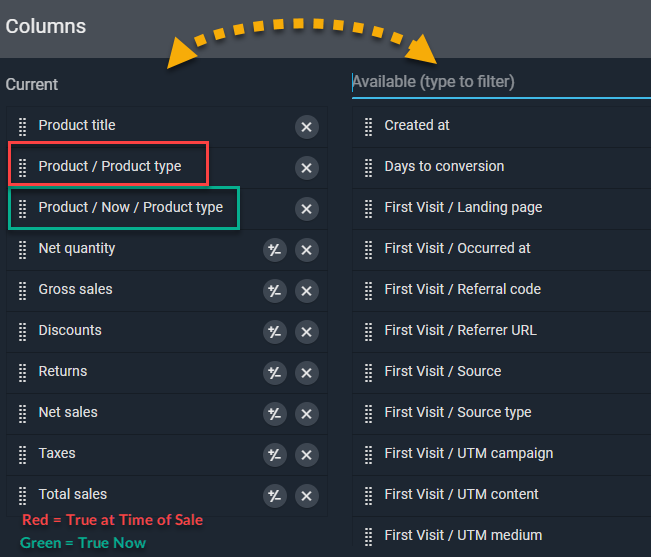The width and height of the screenshot is (651, 557).
Task: Click plus/minus icon beside Net sales
Action: 274,414
